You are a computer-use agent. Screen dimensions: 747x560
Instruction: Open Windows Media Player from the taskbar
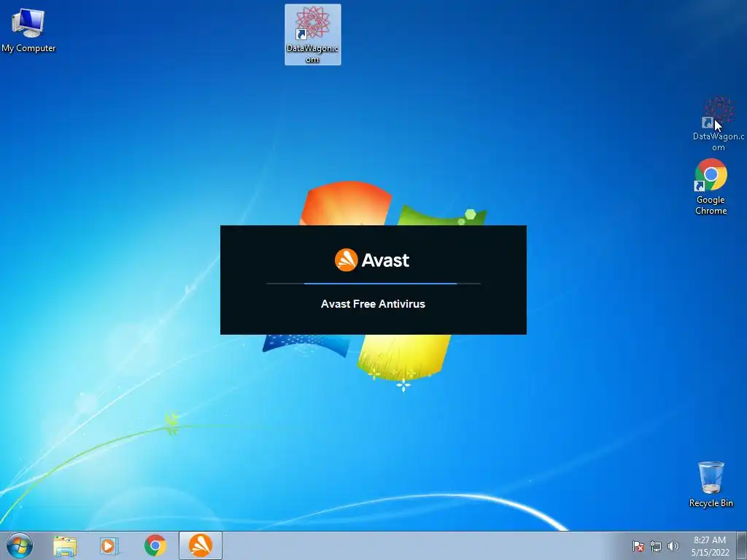pyautogui.click(x=109, y=545)
